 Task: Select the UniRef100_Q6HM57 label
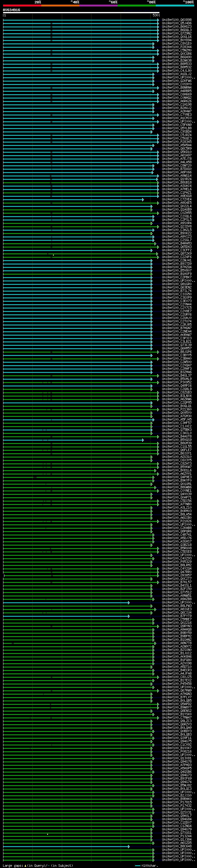(x=177, y=349)
